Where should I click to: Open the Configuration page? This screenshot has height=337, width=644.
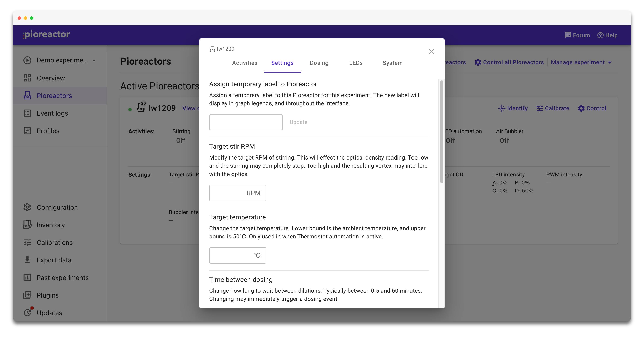[x=60, y=207]
